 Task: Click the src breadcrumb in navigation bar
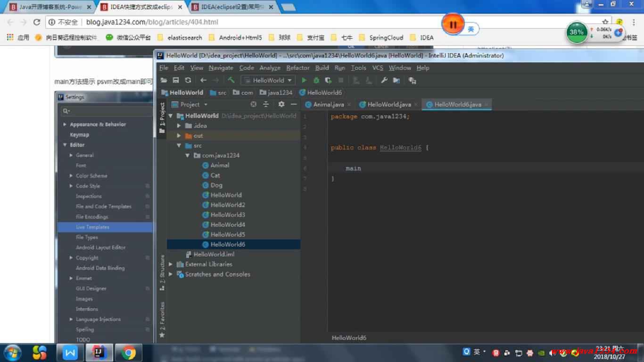point(218,93)
